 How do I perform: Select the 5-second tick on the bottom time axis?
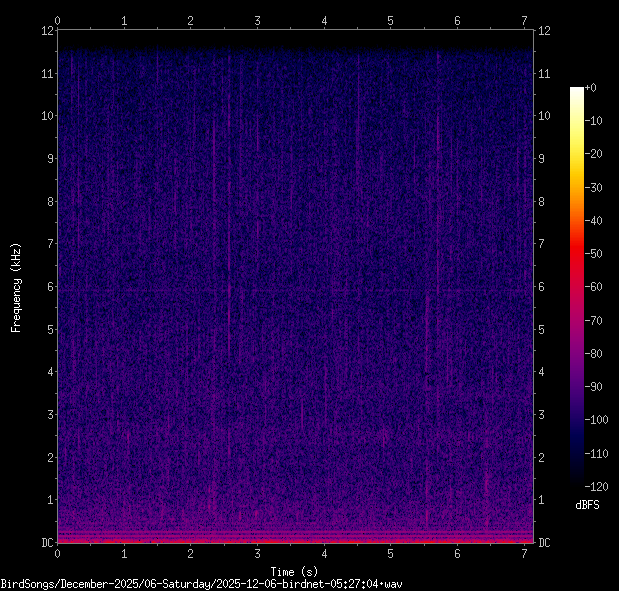pyautogui.click(x=391, y=553)
